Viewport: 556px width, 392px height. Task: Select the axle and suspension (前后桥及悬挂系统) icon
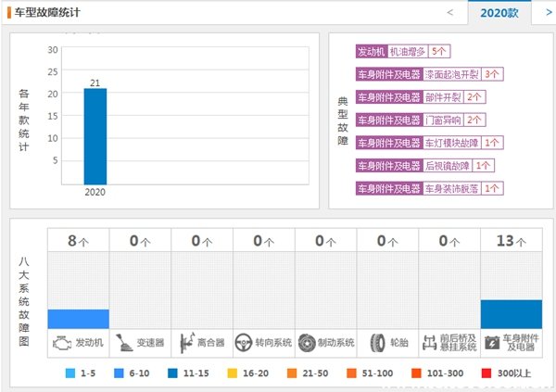pyautogui.click(x=430, y=342)
